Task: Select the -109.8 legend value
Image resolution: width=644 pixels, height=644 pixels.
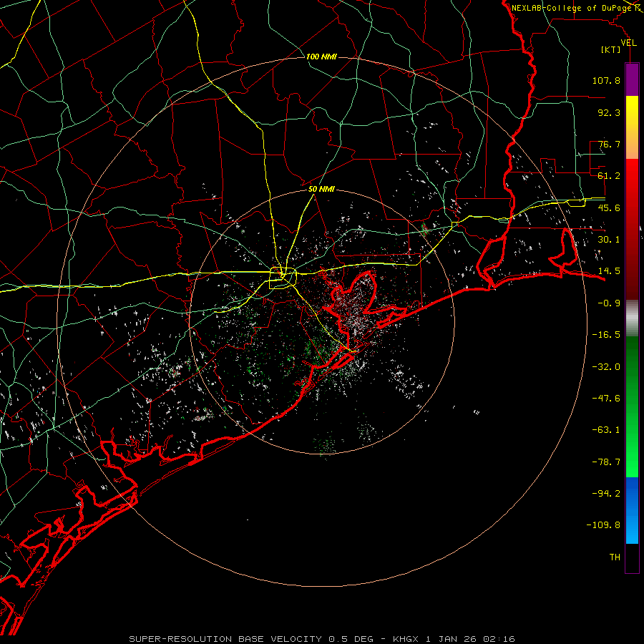Action: [603, 525]
